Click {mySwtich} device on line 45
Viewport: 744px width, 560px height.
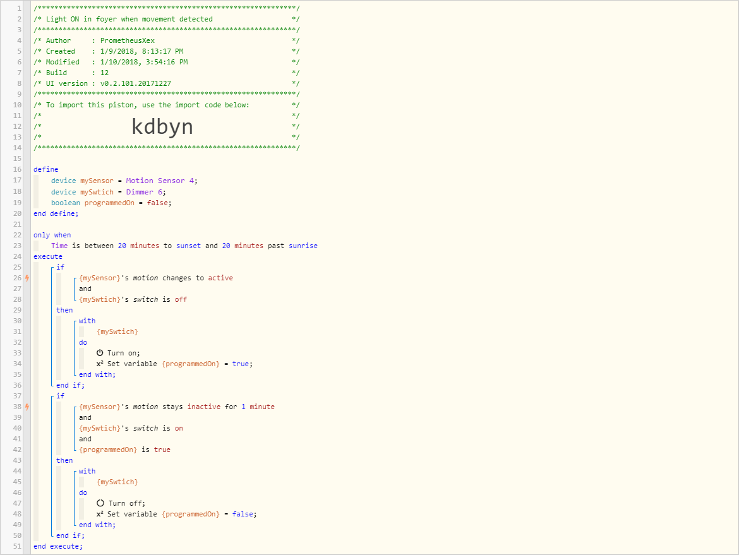point(117,482)
